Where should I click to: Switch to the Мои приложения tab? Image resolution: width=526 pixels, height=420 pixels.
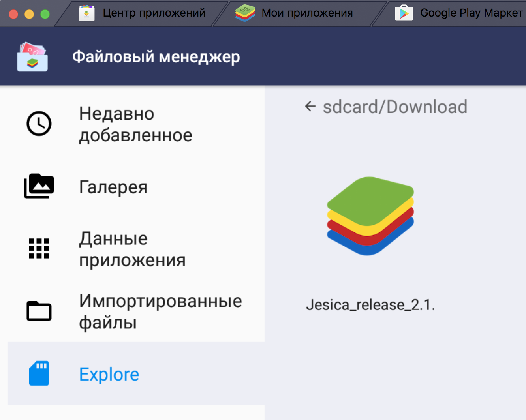click(x=300, y=13)
